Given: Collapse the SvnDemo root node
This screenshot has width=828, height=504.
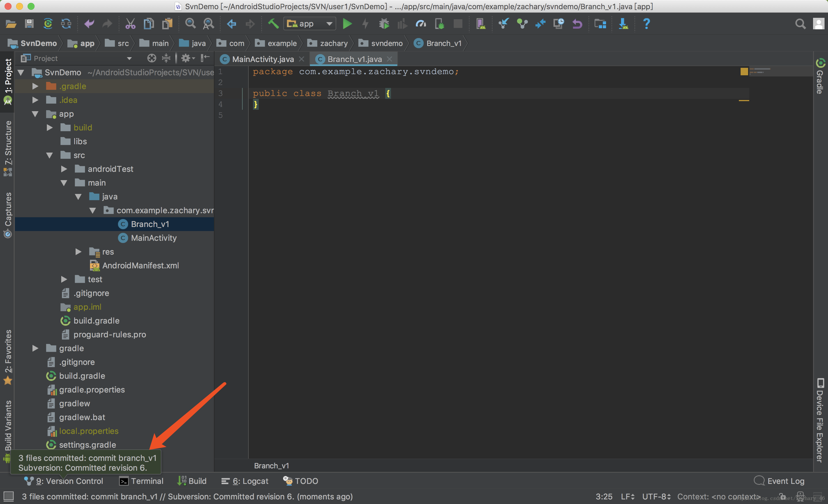Looking at the screenshot, I should click(x=21, y=72).
